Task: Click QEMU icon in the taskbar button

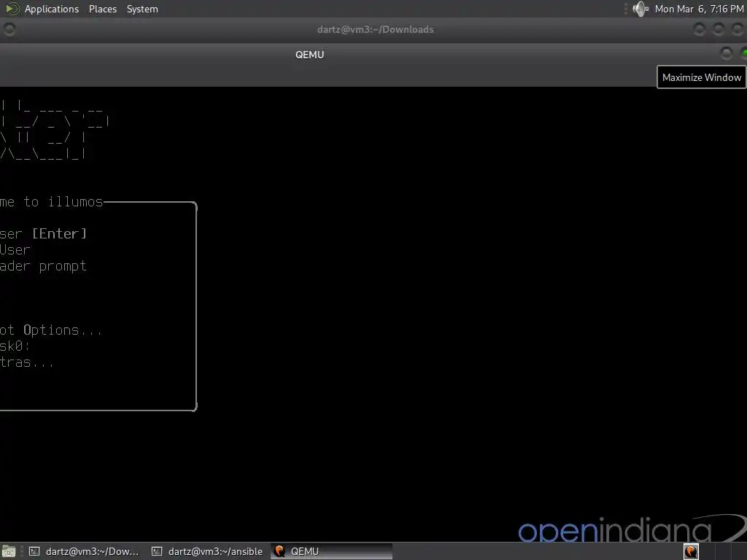Action: [x=279, y=551]
